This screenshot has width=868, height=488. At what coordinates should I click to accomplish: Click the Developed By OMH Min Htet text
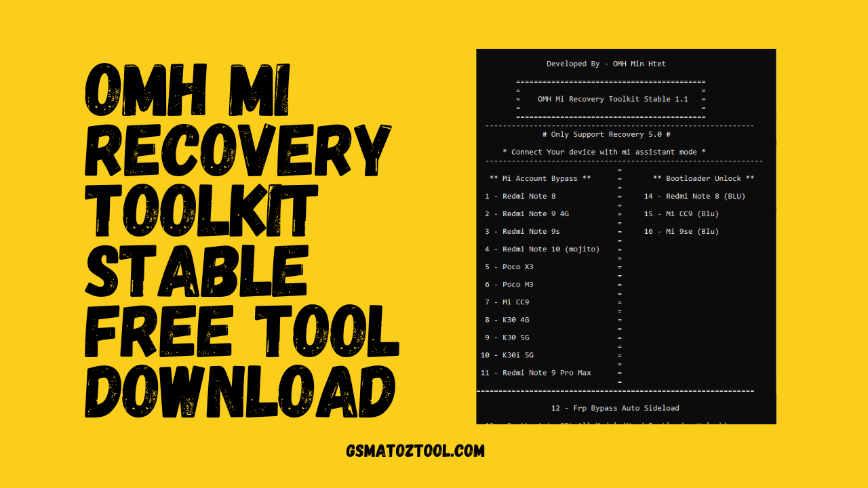pyautogui.click(x=607, y=63)
